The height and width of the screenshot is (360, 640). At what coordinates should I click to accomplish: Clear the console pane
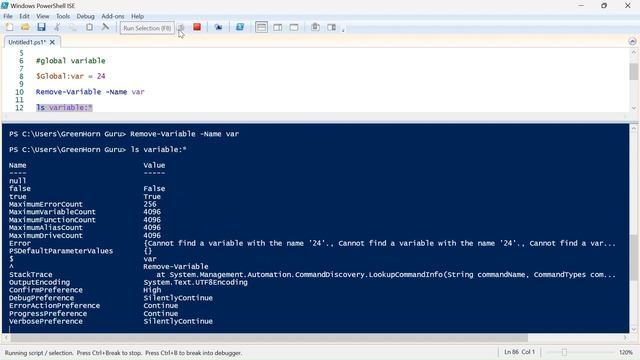point(105,27)
